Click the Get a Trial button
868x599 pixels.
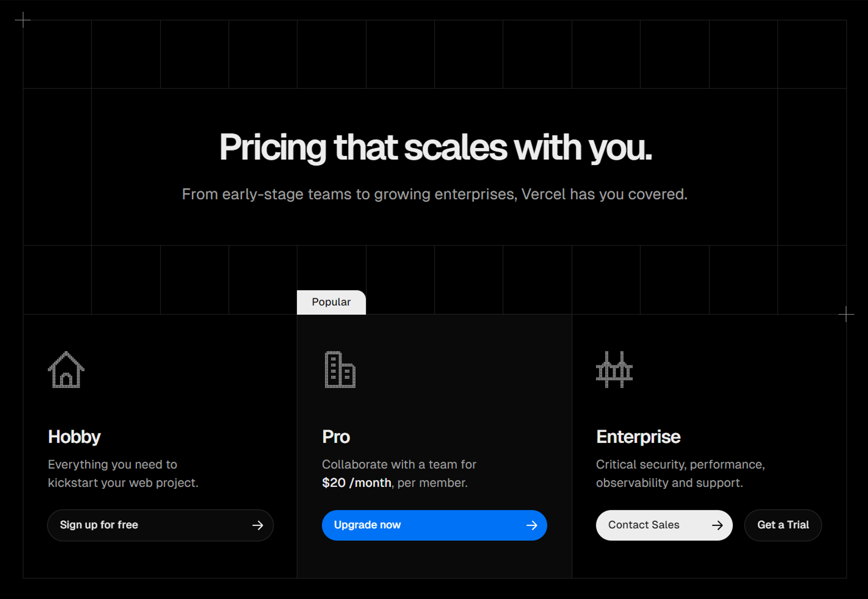click(783, 525)
